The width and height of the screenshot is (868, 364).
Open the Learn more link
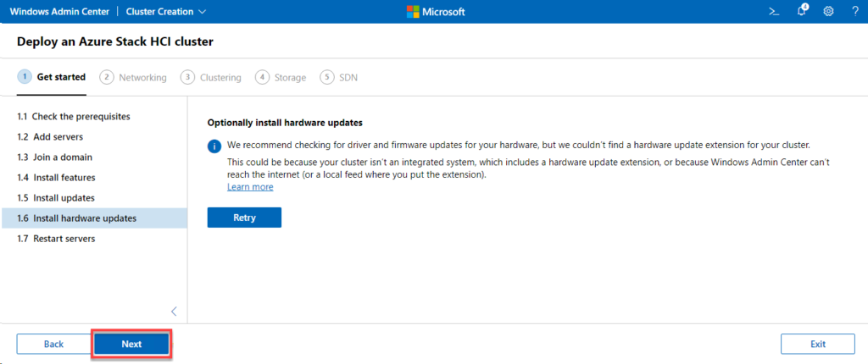coord(250,187)
